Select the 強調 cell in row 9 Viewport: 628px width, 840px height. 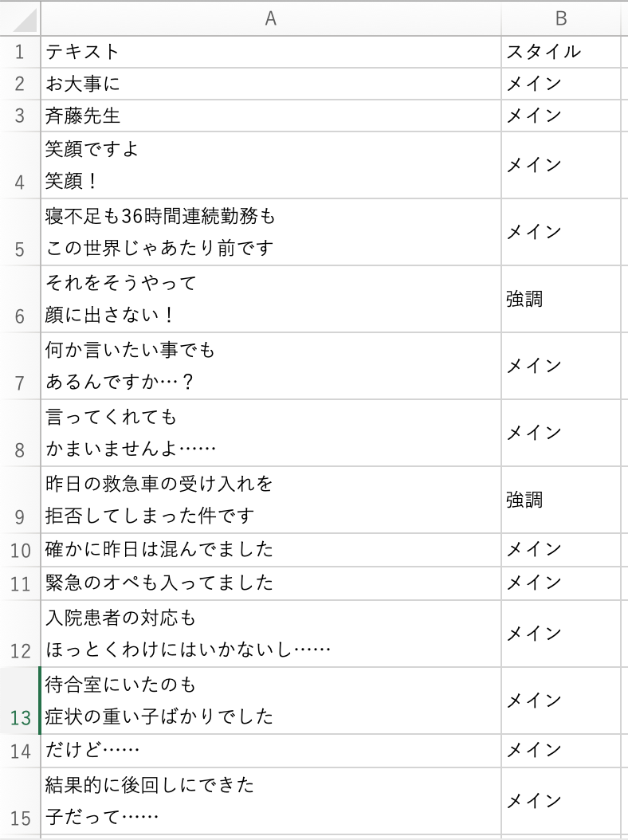point(560,500)
